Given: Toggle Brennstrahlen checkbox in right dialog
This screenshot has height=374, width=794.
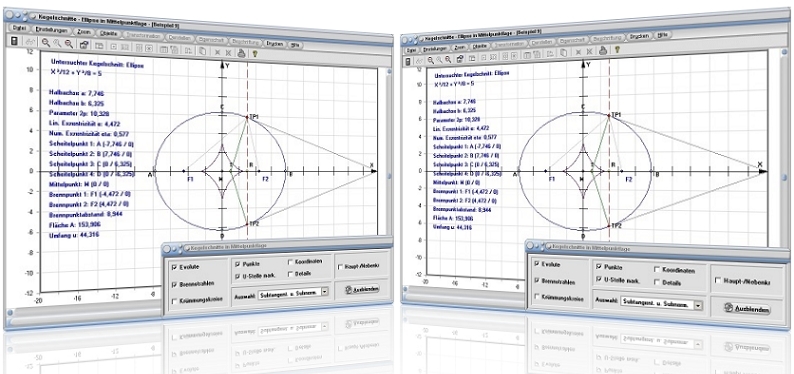Looking at the screenshot, I should [x=537, y=280].
